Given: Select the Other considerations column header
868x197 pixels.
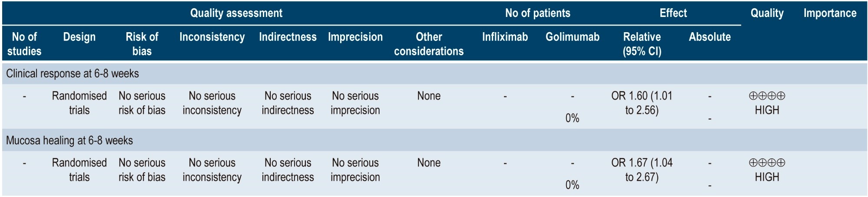Looking at the screenshot, I should [429, 44].
